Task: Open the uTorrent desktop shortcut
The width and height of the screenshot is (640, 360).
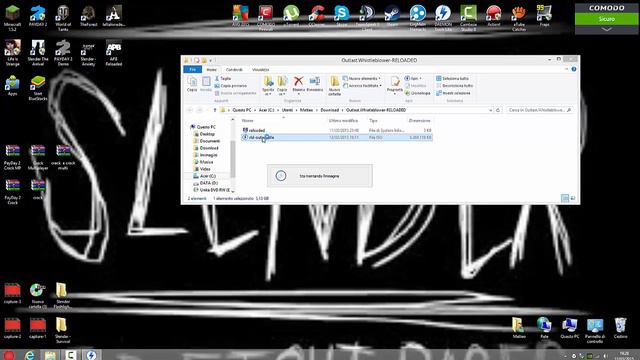Action: (291, 16)
